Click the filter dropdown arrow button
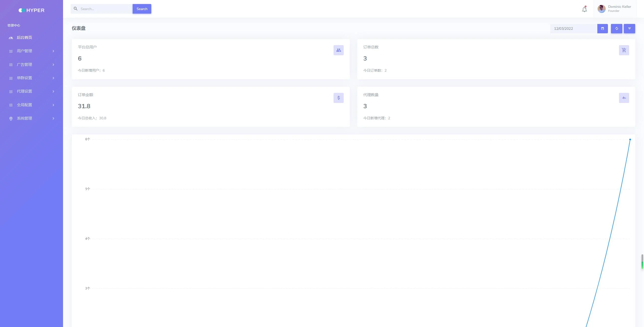 629,29
